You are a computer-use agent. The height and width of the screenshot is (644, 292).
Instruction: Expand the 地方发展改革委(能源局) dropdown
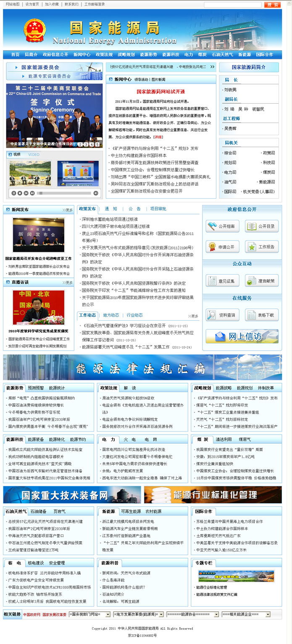(138, 614)
